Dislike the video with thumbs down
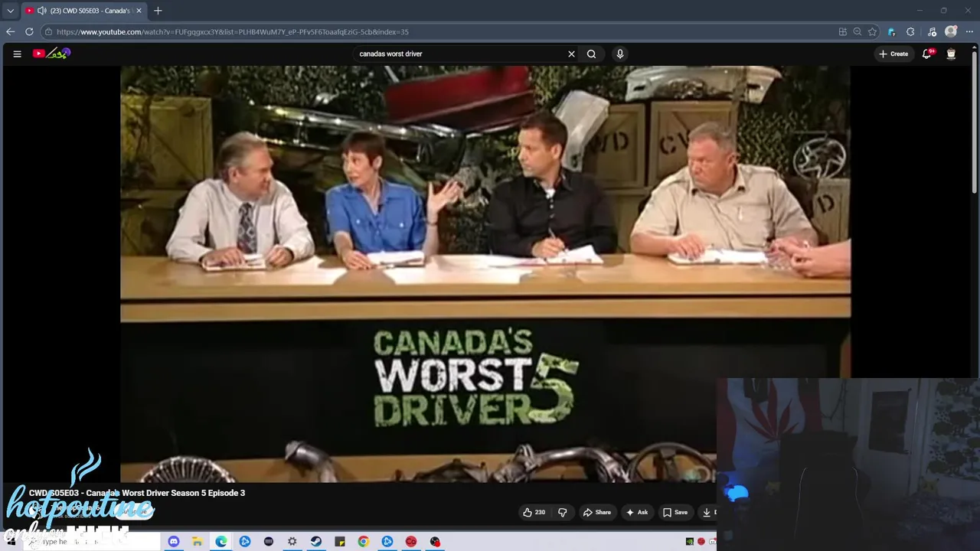Viewport: 980px width, 551px height. (x=563, y=512)
